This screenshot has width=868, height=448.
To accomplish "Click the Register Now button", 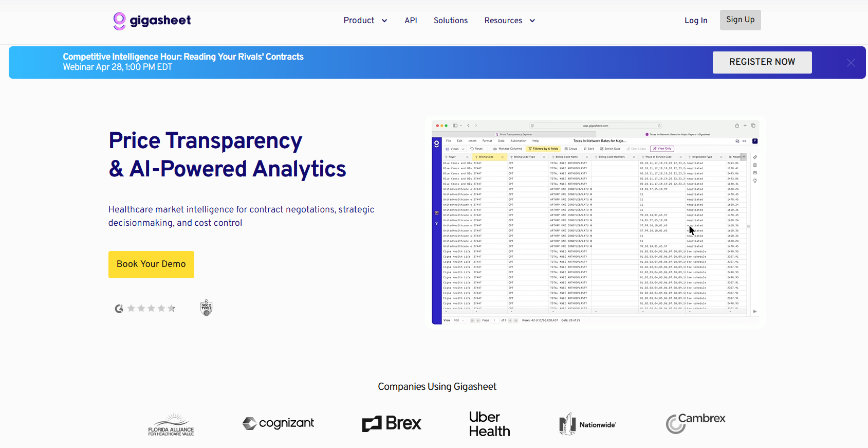I will click(x=762, y=62).
